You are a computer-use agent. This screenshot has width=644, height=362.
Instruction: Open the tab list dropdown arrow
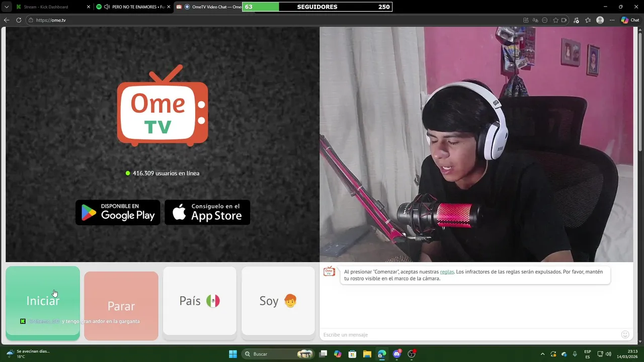tap(7, 7)
